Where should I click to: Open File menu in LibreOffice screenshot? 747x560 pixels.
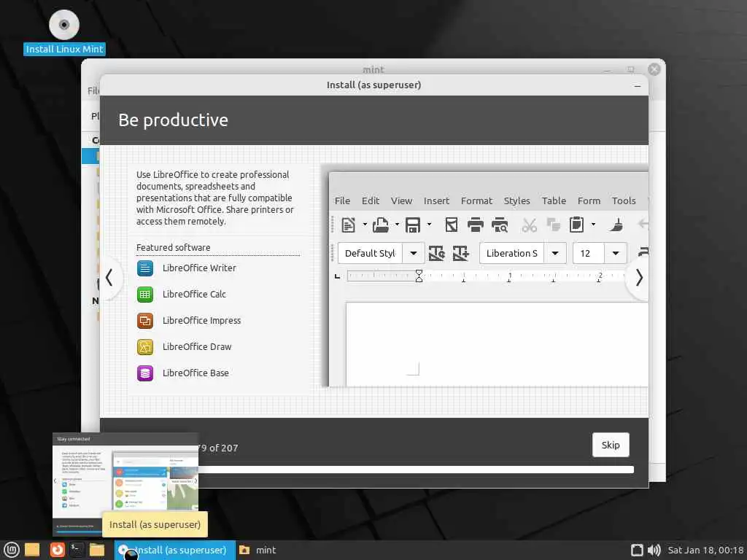[x=342, y=201]
